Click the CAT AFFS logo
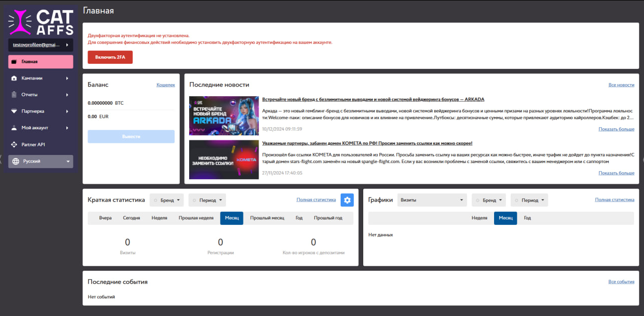 40,23
